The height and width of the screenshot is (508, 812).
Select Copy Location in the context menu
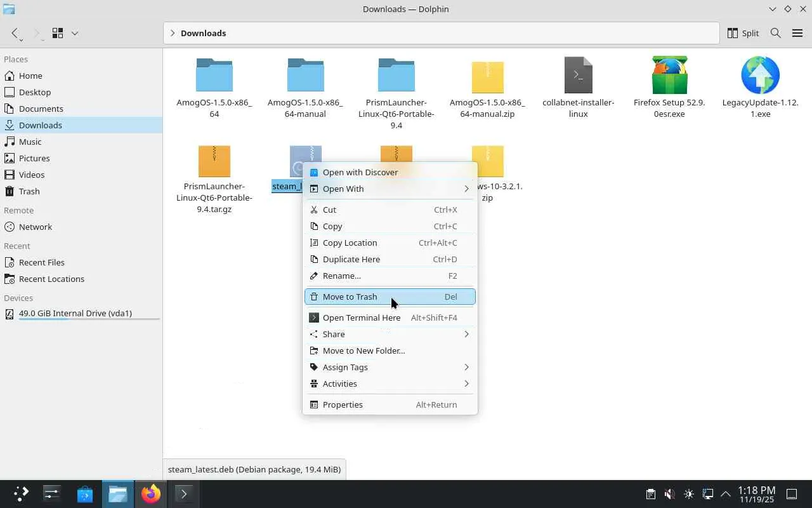[x=390, y=243]
